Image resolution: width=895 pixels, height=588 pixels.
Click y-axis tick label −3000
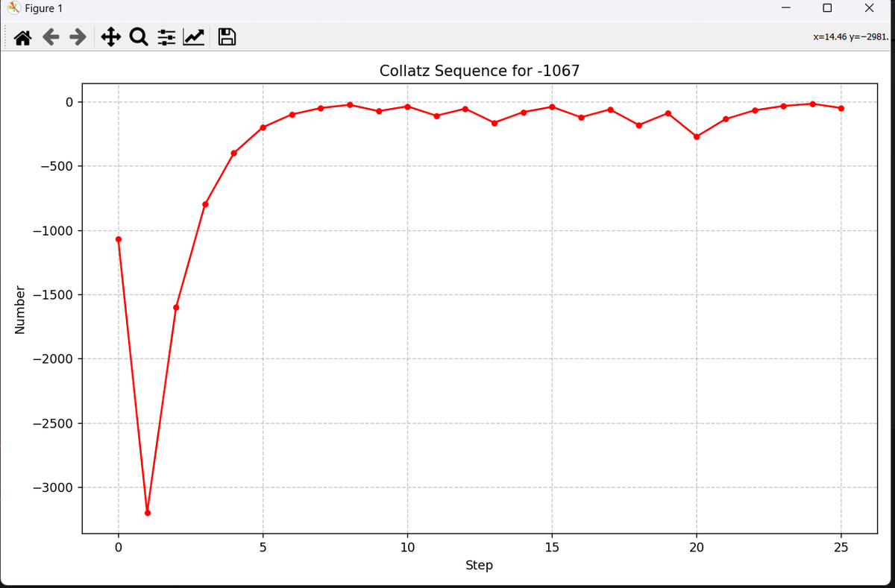[51, 488]
